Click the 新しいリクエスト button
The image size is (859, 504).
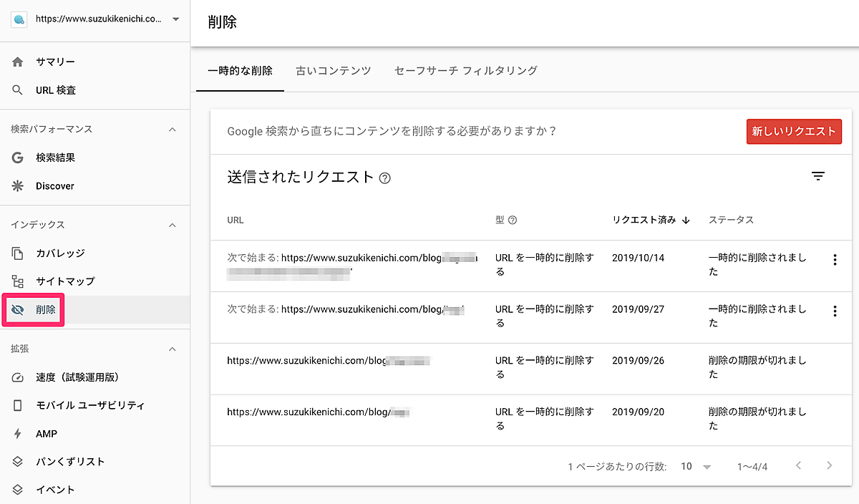point(794,132)
